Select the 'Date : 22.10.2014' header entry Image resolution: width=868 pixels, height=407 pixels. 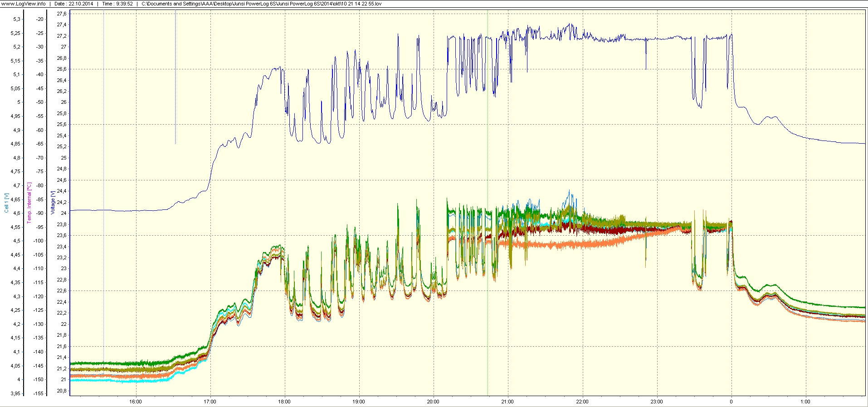(73, 4)
